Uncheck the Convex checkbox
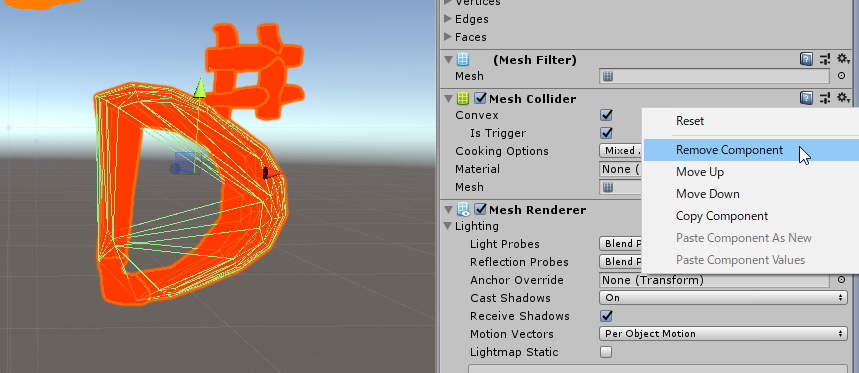859x373 pixels. click(606, 115)
